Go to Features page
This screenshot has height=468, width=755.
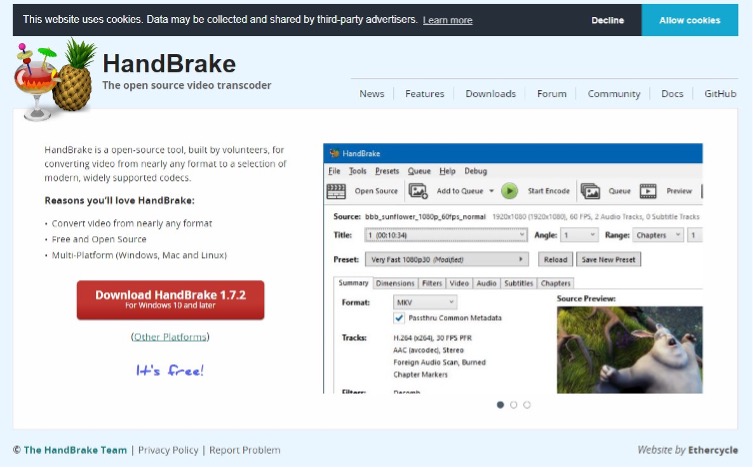tap(425, 94)
